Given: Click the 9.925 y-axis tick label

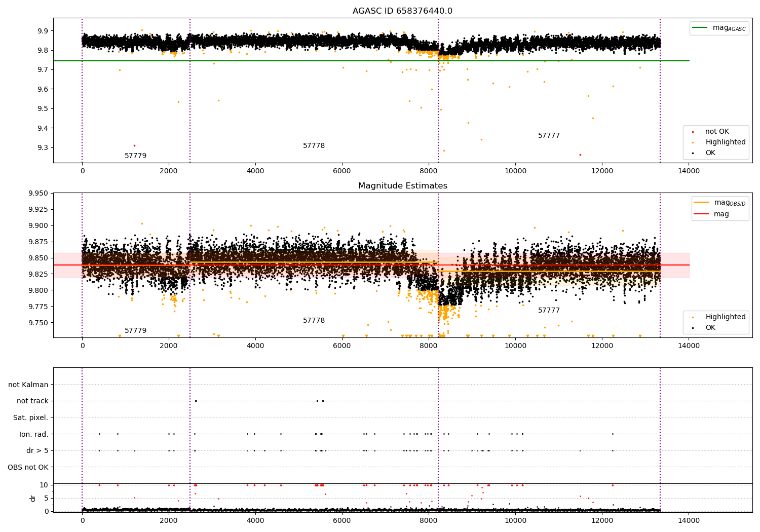Looking at the screenshot, I should pos(39,210).
